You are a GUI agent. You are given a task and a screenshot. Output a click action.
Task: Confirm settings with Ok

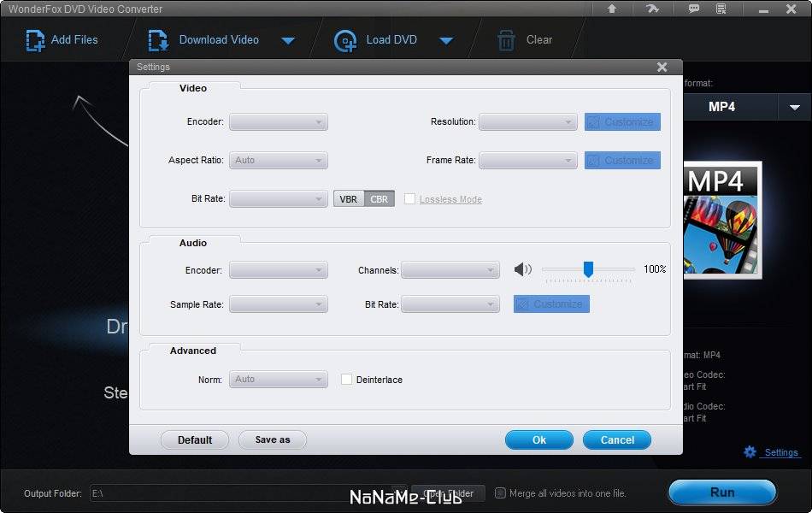(539, 440)
